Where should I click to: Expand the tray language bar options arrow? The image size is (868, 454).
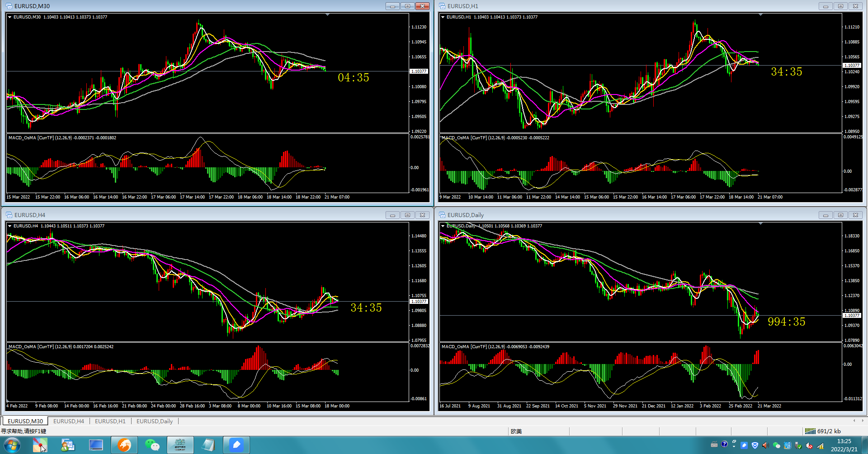click(734, 447)
